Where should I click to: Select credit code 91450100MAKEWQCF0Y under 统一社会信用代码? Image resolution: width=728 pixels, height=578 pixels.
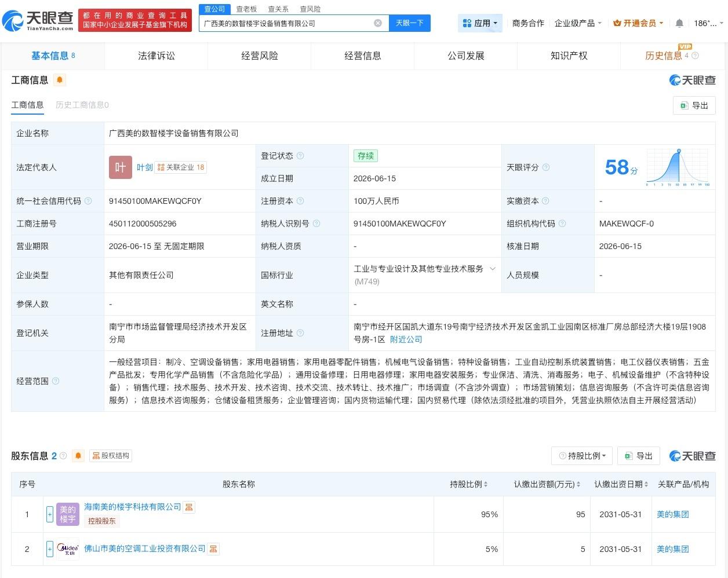(155, 201)
